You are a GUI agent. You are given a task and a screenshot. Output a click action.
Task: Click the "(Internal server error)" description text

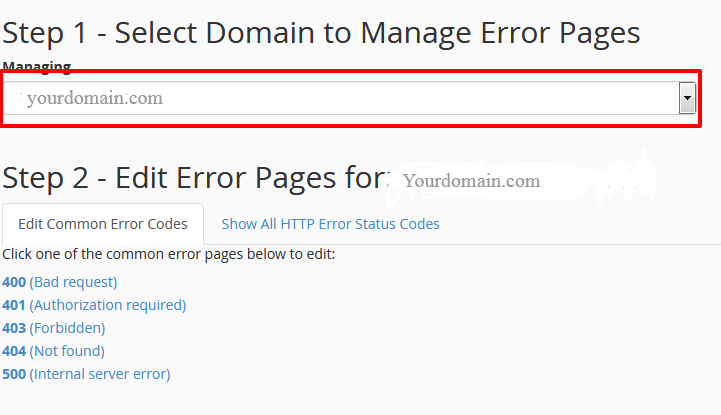100,374
